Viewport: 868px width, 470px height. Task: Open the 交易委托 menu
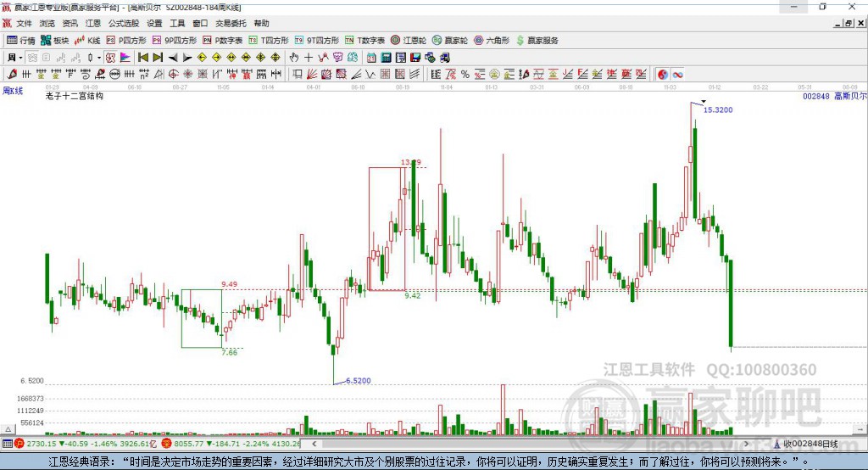coord(231,23)
